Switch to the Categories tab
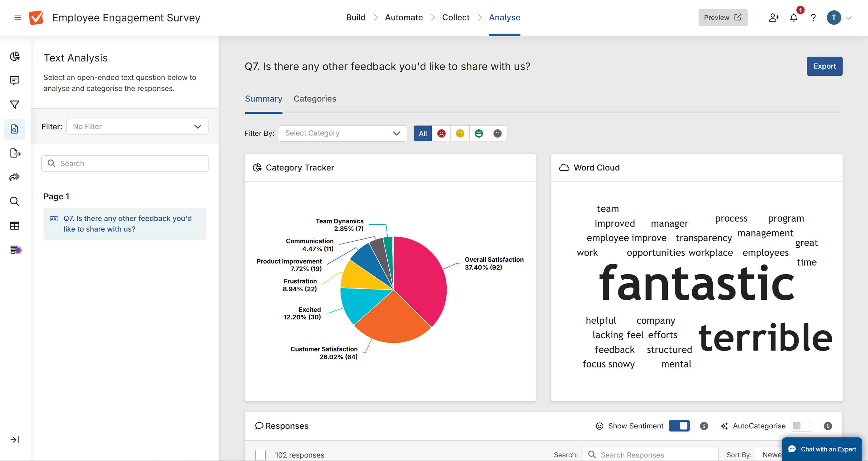This screenshot has width=868, height=461. click(315, 99)
